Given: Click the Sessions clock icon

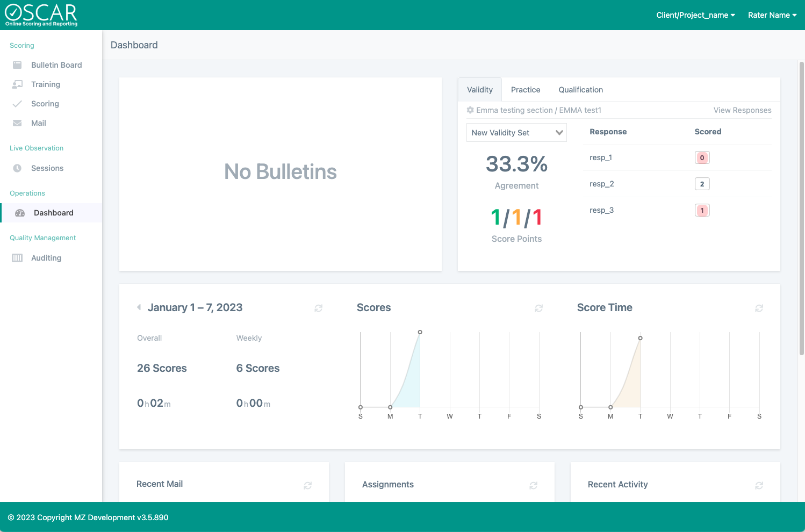Looking at the screenshot, I should point(17,168).
